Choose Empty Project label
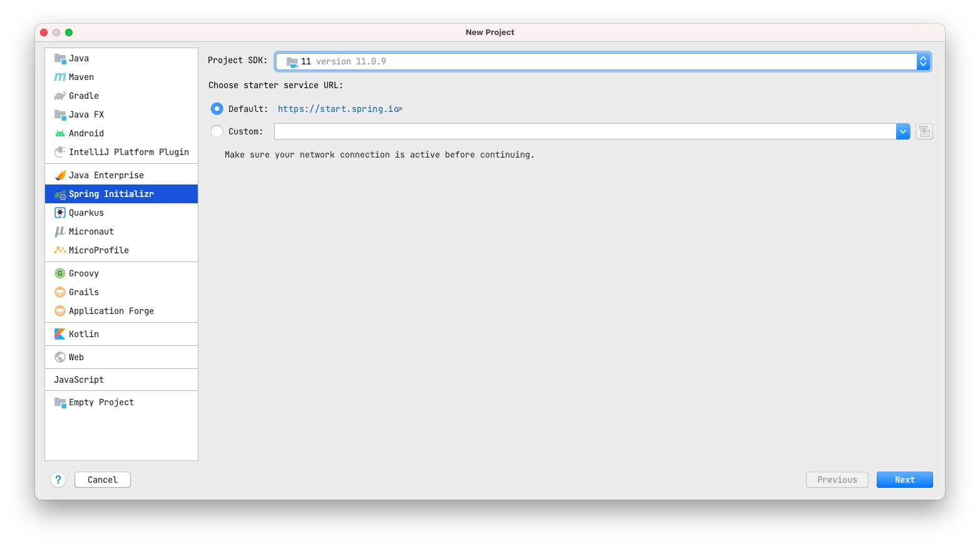This screenshot has width=980, height=546. (101, 402)
